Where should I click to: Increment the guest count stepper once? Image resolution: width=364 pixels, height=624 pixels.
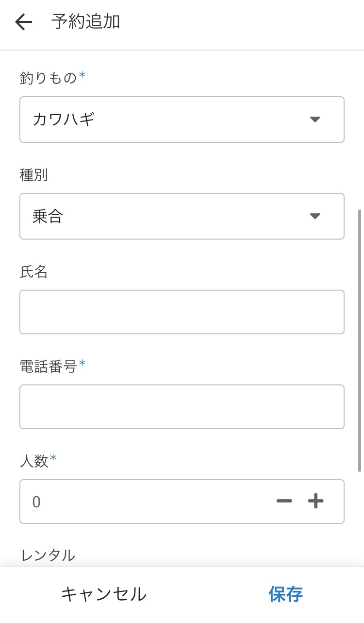(315, 501)
